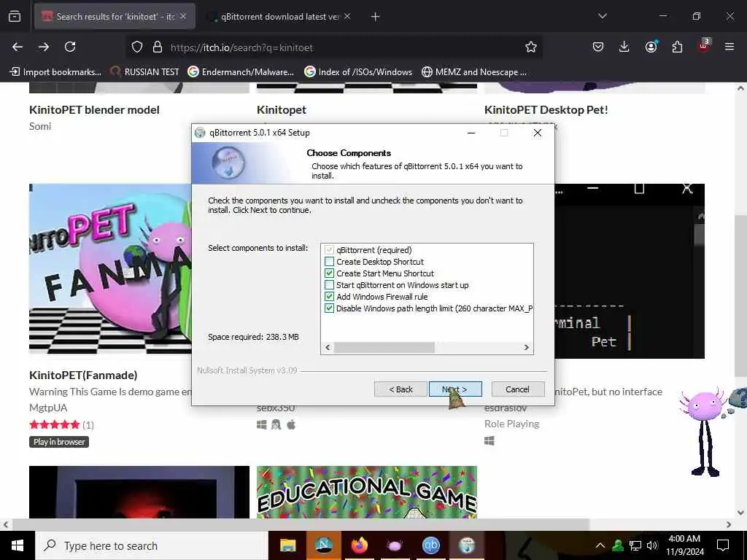The height and width of the screenshot is (560, 747).
Task: Open Firefox downloads panel
Action: tap(624, 47)
